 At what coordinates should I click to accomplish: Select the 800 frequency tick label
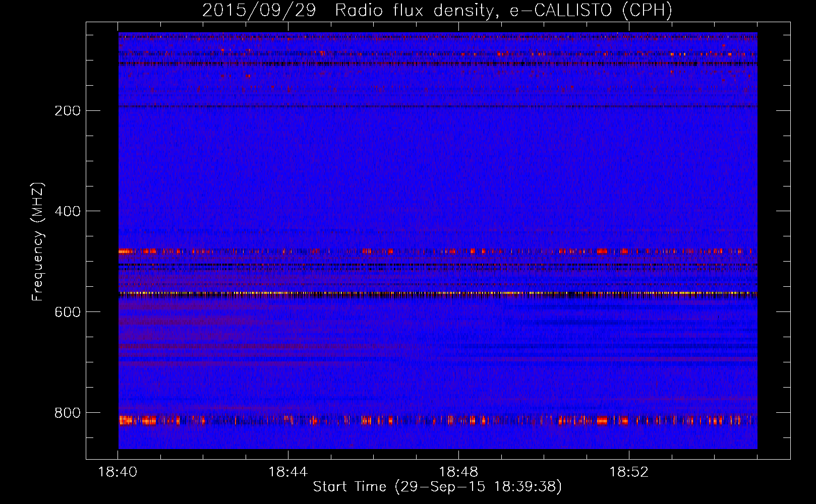68,413
